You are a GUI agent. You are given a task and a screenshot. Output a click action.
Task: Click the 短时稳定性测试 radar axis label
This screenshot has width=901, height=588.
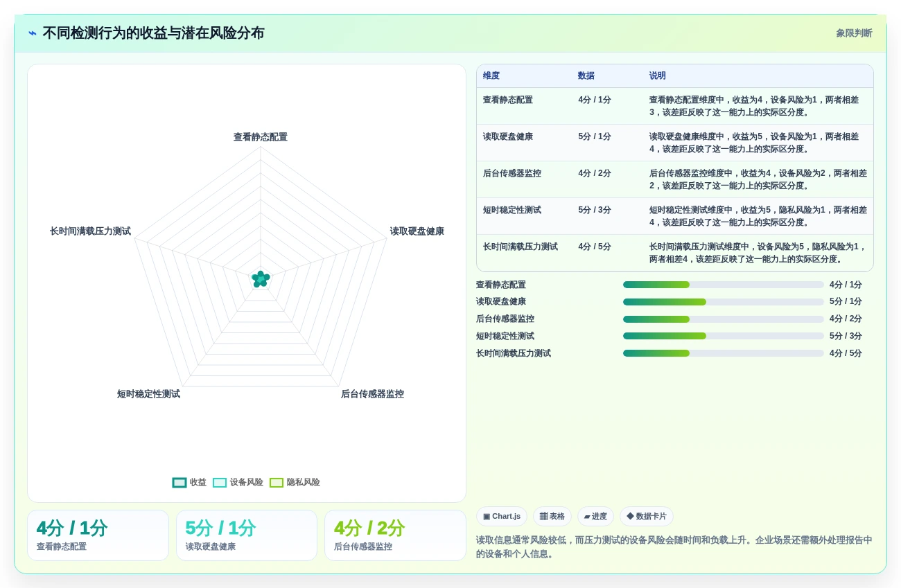tap(148, 394)
